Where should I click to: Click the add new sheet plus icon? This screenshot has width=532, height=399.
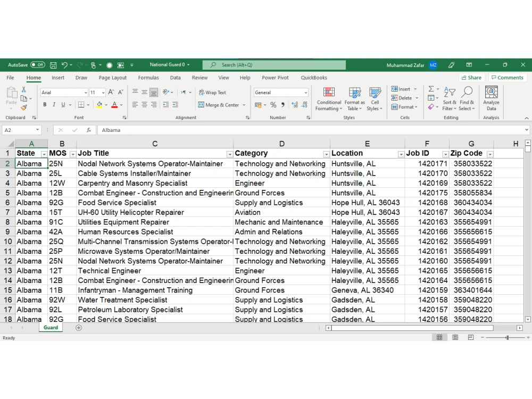click(79, 328)
